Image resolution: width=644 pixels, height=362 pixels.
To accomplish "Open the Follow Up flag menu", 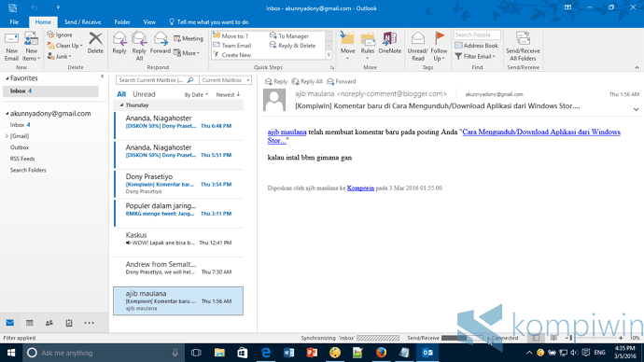I will (x=439, y=47).
